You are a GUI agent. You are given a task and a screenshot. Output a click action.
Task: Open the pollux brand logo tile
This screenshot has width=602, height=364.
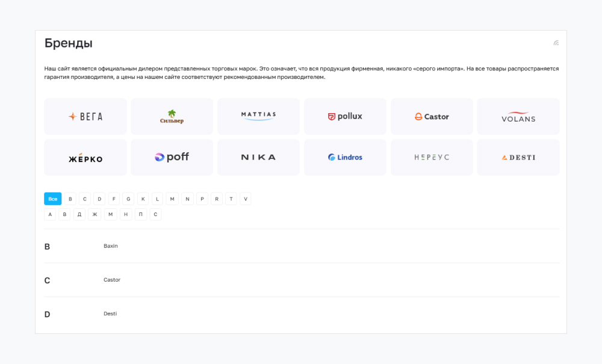[345, 117]
